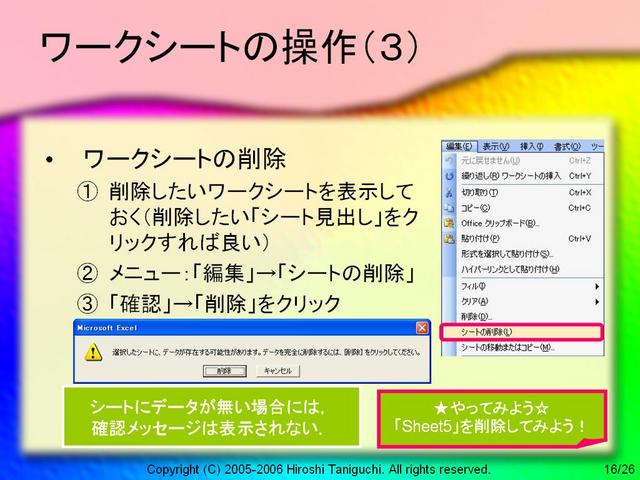Image resolution: width=640 pixels, height=480 pixels.
Task: Select シートの移動またはコピー menu entry
Action: point(522,348)
